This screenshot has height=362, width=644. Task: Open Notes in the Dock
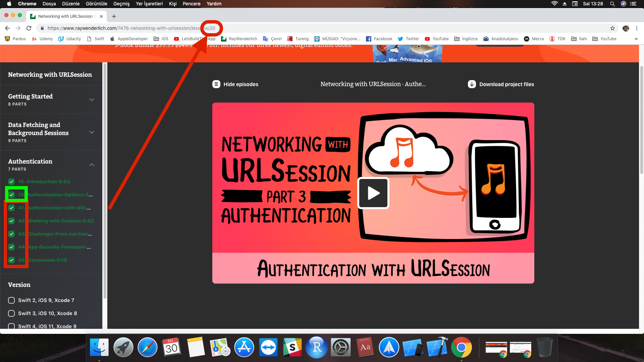(196, 347)
